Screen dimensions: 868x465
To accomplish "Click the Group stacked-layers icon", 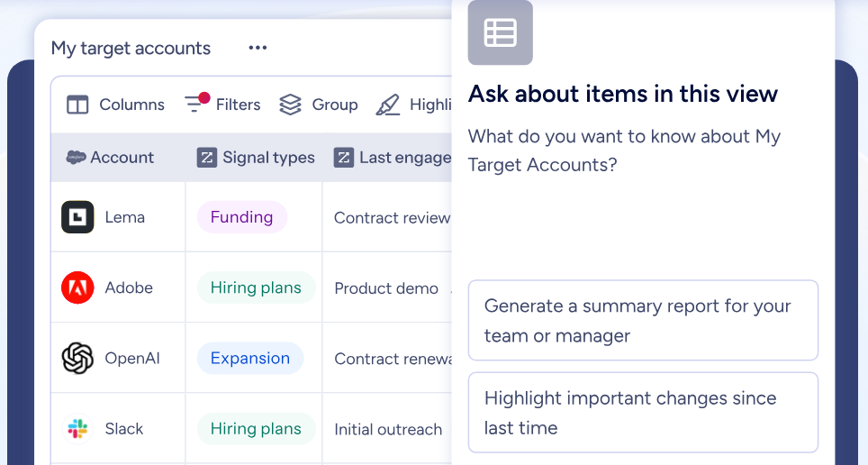I will pos(290,105).
